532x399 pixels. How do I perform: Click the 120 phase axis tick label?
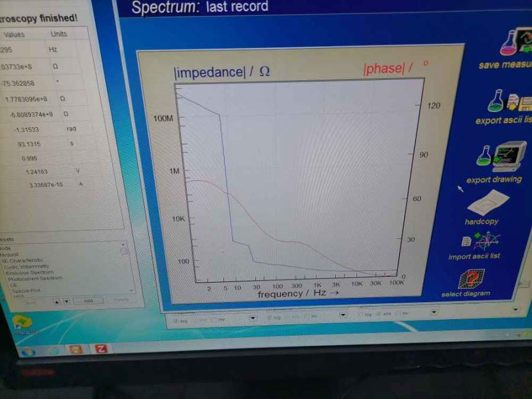click(434, 106)
